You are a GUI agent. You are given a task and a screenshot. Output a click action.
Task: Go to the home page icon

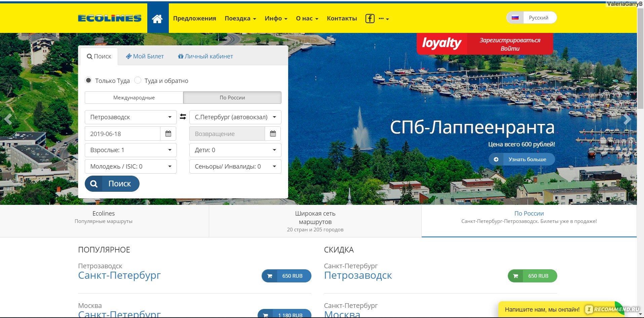[157, 18]
